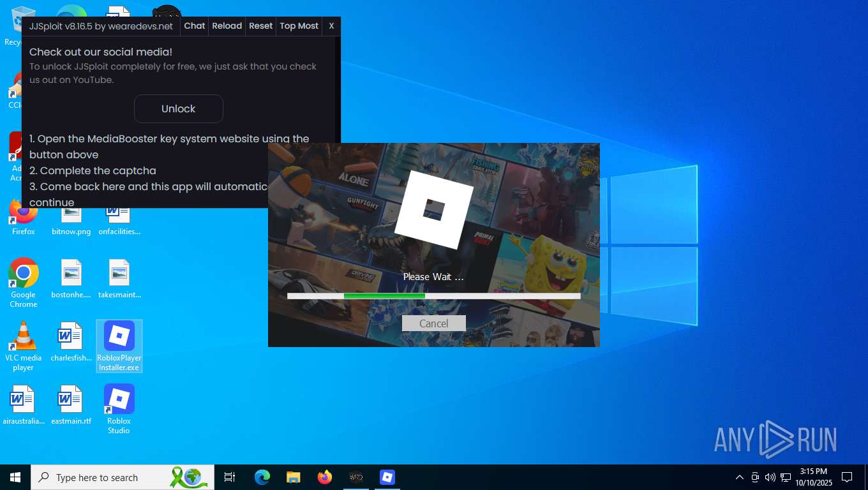Click the 'Check out our social media!' heading
Image resolution: width=868 pixels, height=490 pixels.
coord(101,52)
